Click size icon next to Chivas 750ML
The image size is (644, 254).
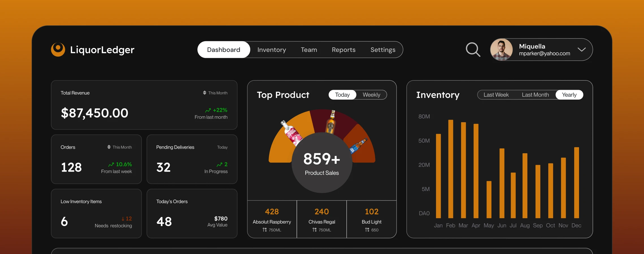point(314,230)
